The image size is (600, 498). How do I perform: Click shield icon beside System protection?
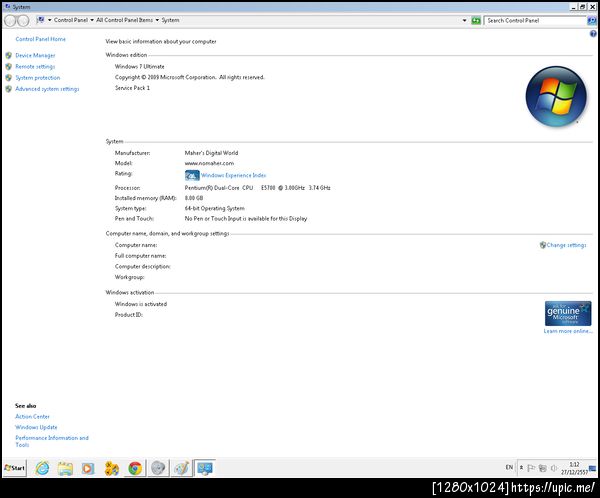coord(9,78)
